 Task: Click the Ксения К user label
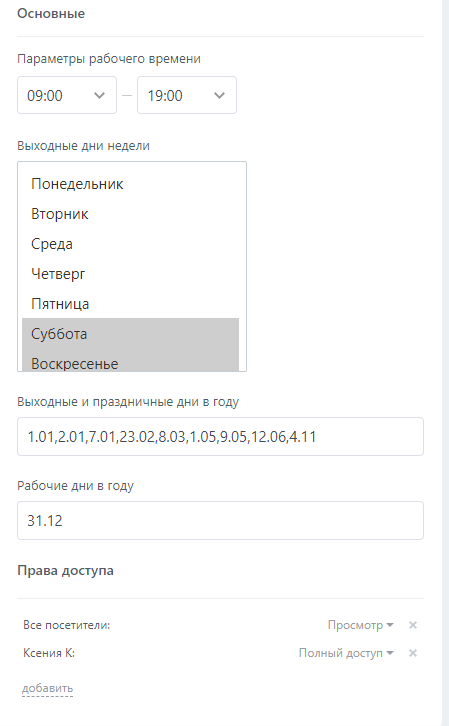(49, 653)
